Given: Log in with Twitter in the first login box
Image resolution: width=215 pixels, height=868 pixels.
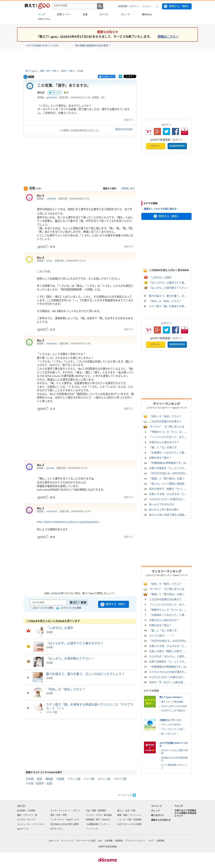Looking at the screenshot, I should (x=166, y=132).
